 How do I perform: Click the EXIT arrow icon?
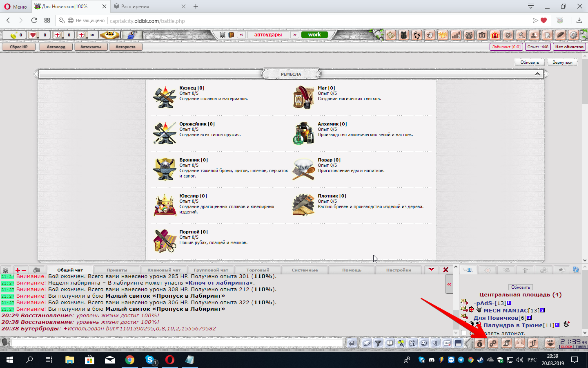tap(550, 343)
